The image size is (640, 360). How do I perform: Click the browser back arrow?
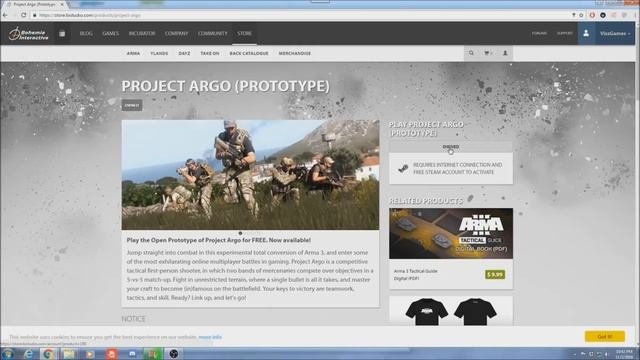pyautogui.click(x=5, y=15)
